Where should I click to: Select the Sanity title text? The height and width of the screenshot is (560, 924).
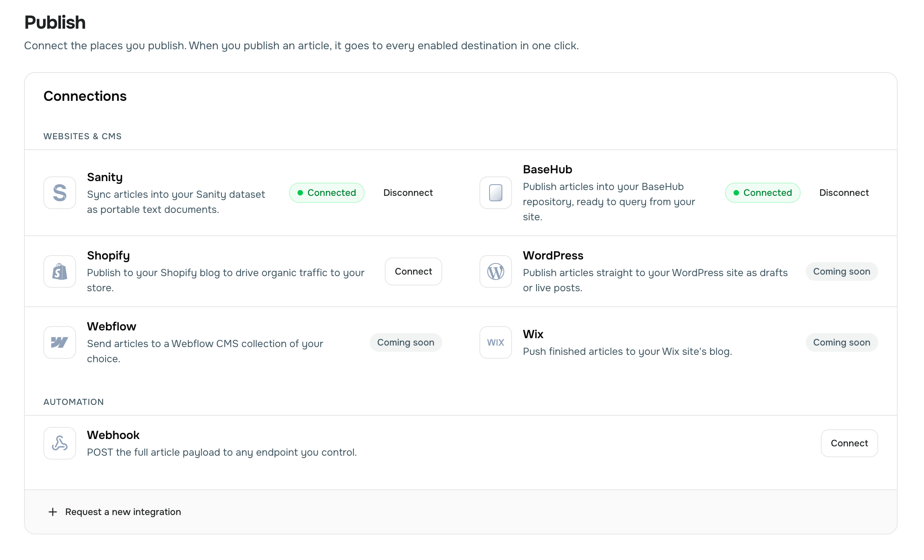105,177
